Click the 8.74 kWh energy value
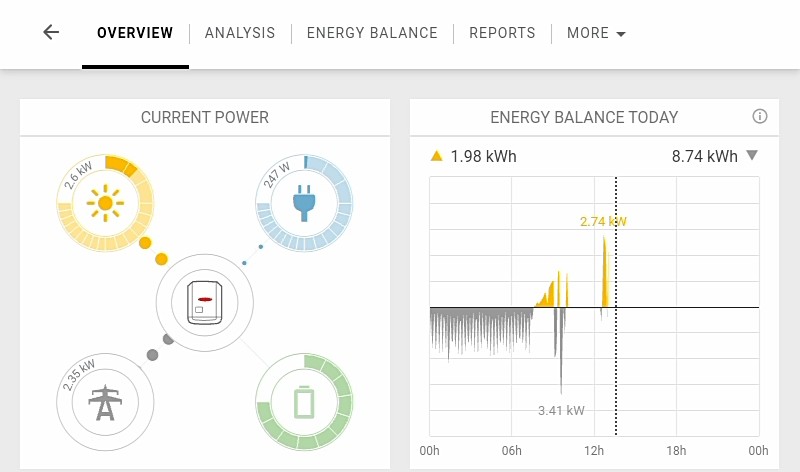The height and width of the screenshot is (472, 800). click(705, 156)
